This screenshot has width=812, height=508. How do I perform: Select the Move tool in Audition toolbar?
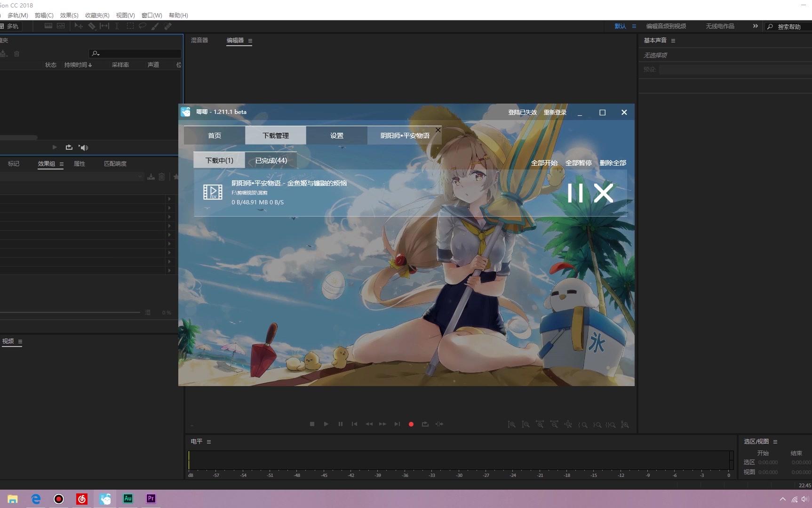click(x=79, y=26)
